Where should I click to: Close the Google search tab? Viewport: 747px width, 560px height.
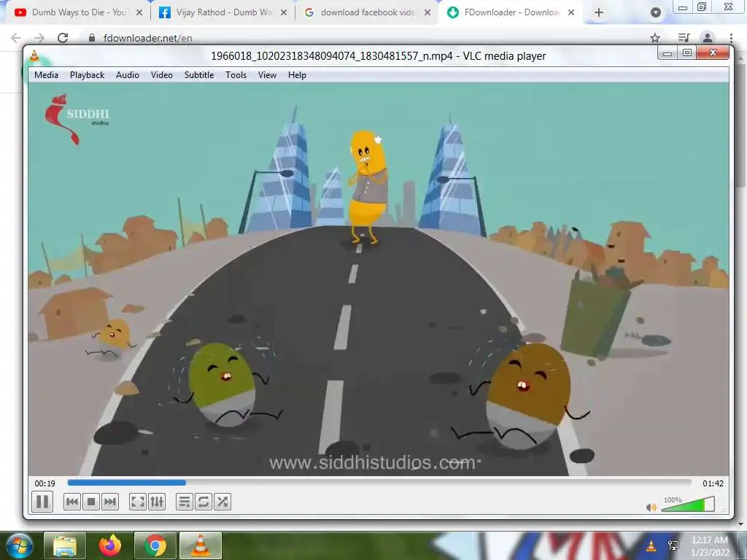(427, 12)
